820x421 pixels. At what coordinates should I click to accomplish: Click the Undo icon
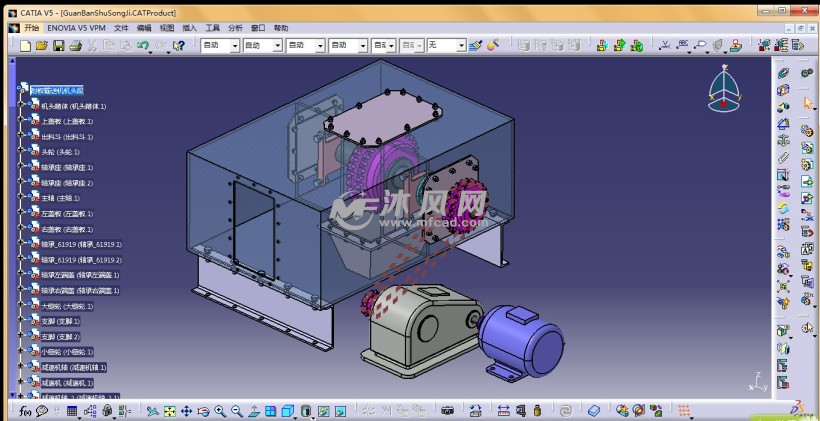point(143,46)
